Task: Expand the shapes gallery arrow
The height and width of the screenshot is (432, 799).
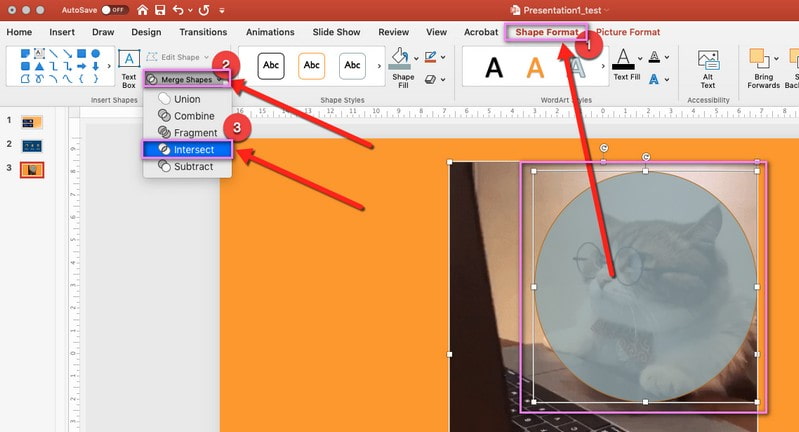Action: point(107,67)
